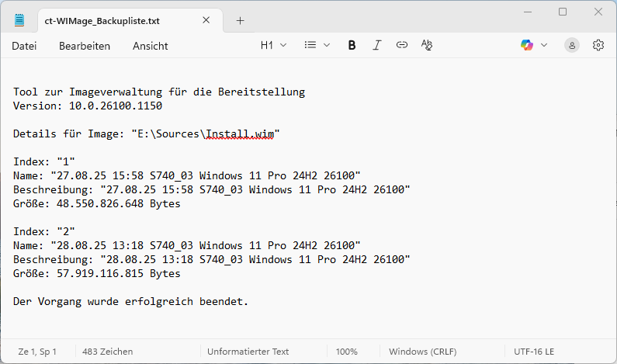Click the Notepad icon in tab
This screenshot has width=617, height=364.
click(19, 20)
